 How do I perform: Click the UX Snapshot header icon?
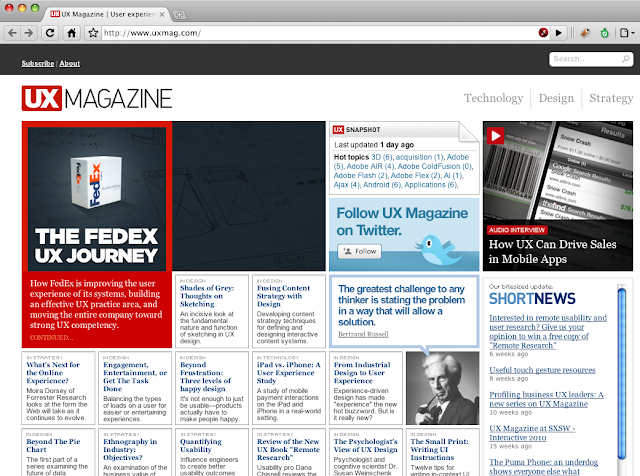pos(338,129)
